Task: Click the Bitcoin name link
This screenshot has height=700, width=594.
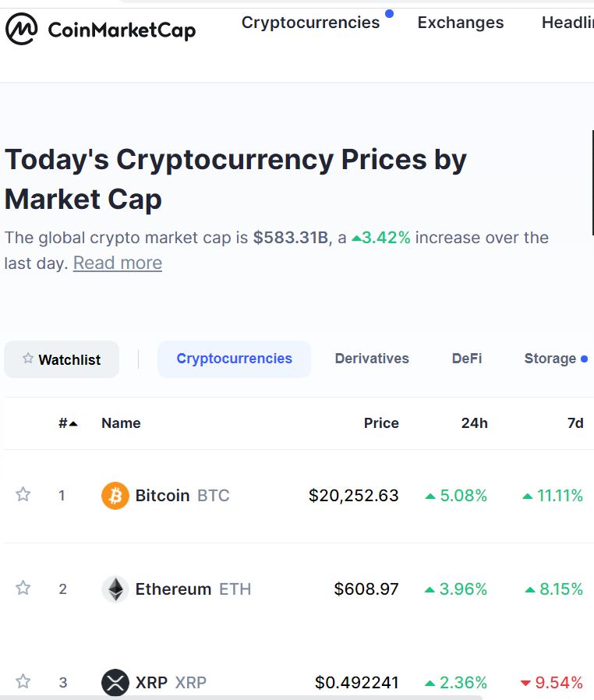Action: click(162, 496)
